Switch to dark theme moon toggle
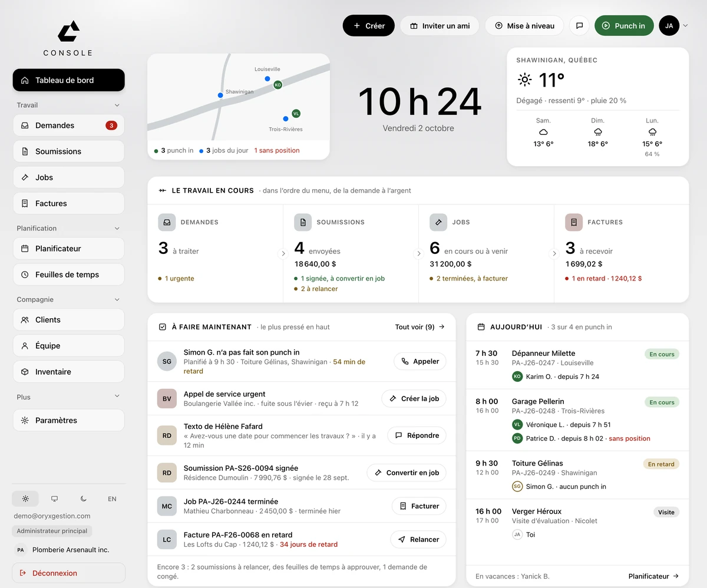This screenshot has width=707, height=588. [83, 498]
